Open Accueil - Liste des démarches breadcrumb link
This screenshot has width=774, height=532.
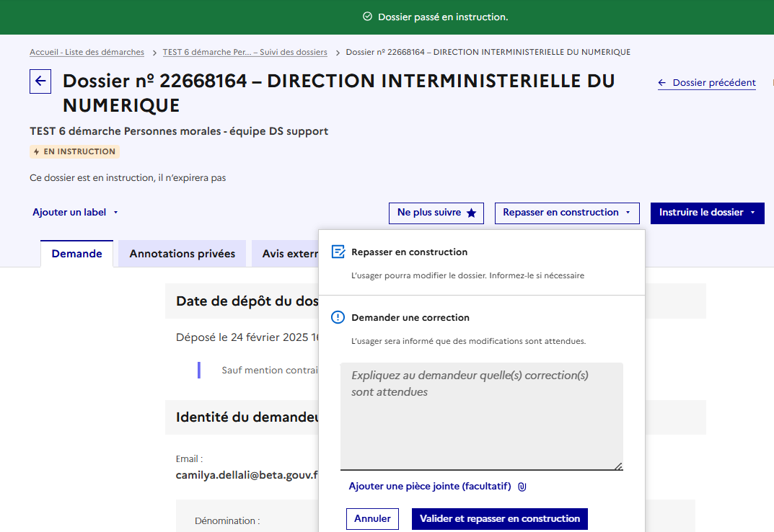(x=87, y=52)
